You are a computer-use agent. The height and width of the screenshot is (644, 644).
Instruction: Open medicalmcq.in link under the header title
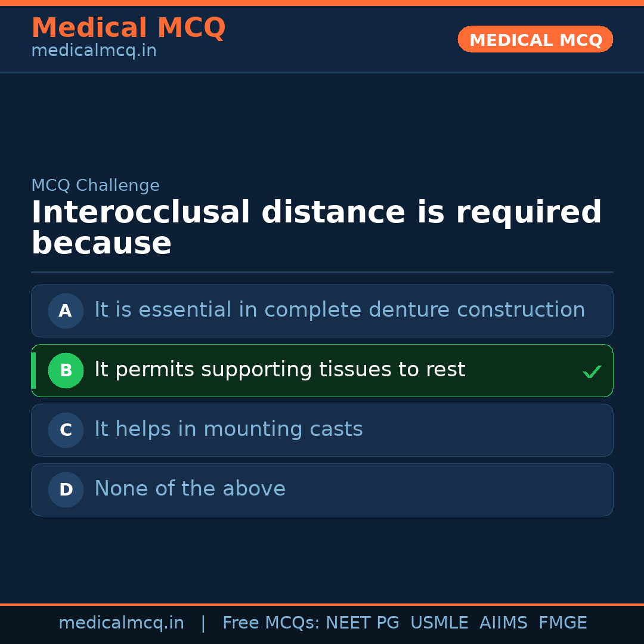[x=94, y=51]
